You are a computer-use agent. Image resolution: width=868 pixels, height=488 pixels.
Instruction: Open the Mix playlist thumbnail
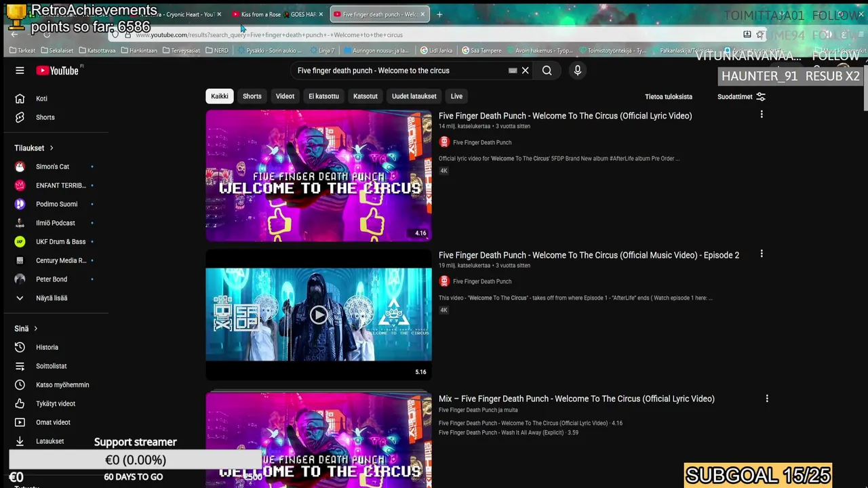319,440
